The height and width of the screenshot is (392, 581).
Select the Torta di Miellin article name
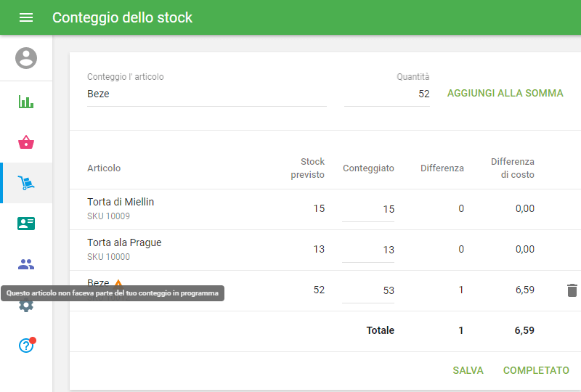click(121, 202)
